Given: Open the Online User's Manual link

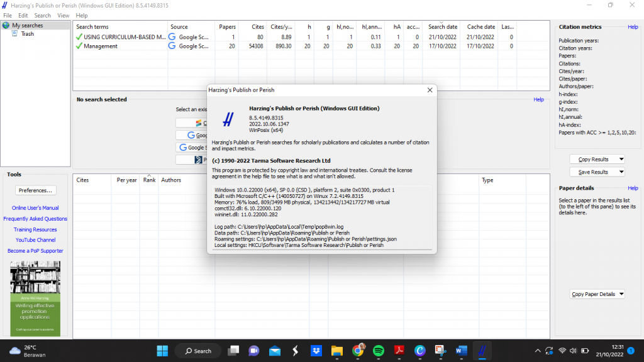Looking at the screenshot, I should (35, 208).
